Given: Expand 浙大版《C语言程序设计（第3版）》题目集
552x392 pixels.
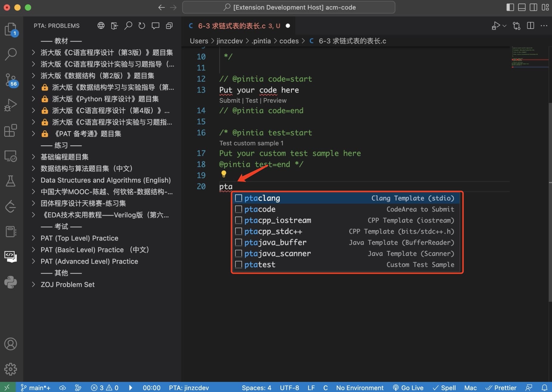Looking at the screenshot, I should point(33,52).
